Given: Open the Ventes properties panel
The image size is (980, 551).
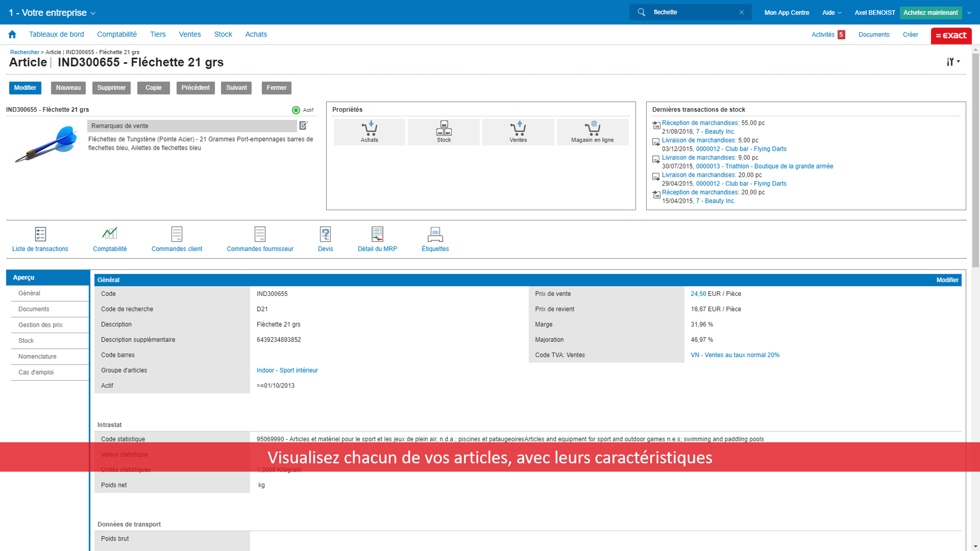Looking at the screenshot, I should [x=517, y=131].
